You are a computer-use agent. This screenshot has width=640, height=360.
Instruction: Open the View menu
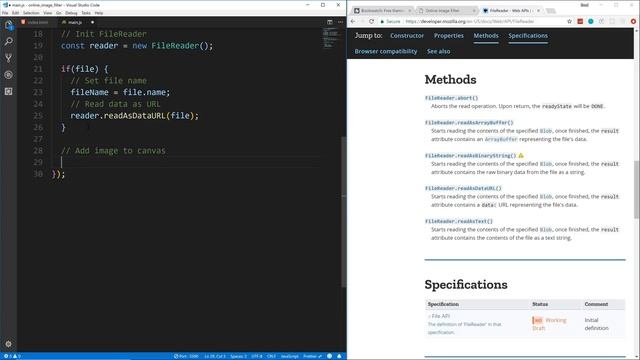(48, 13)
